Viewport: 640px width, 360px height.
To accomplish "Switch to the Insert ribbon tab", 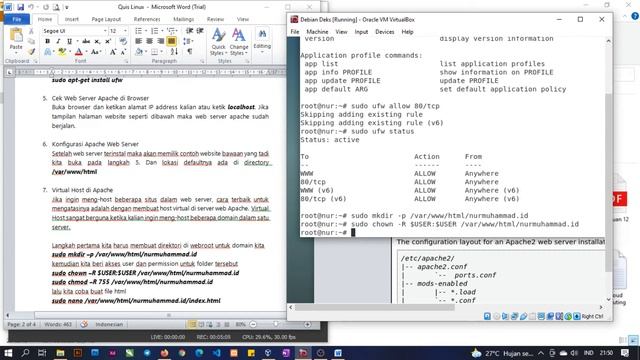I will click(x=71, y=19).
